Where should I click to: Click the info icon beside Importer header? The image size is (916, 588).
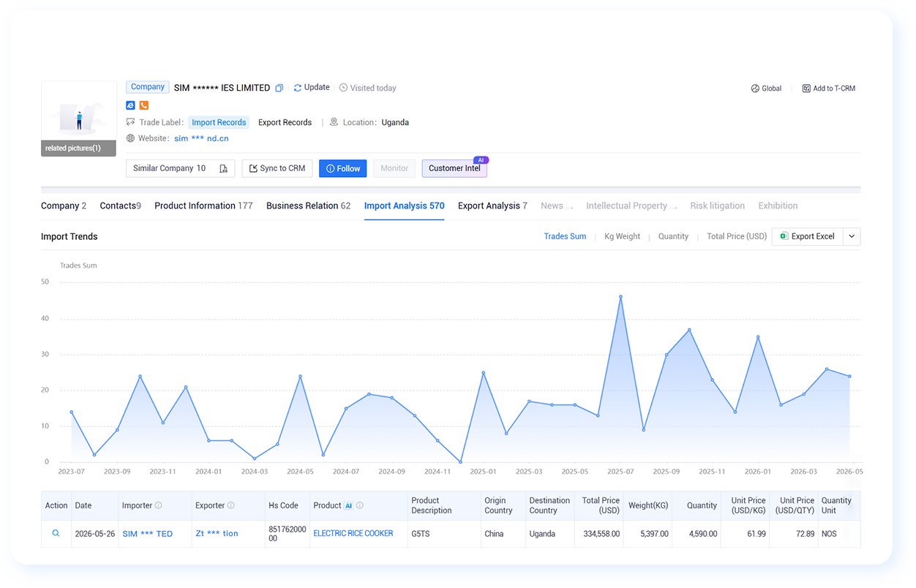pos(159,505)
